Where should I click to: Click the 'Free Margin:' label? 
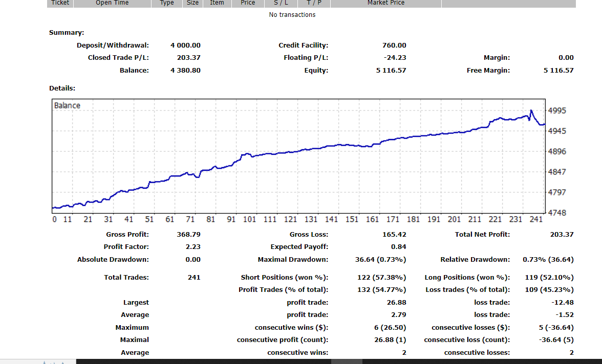click(x=488, y=70)
